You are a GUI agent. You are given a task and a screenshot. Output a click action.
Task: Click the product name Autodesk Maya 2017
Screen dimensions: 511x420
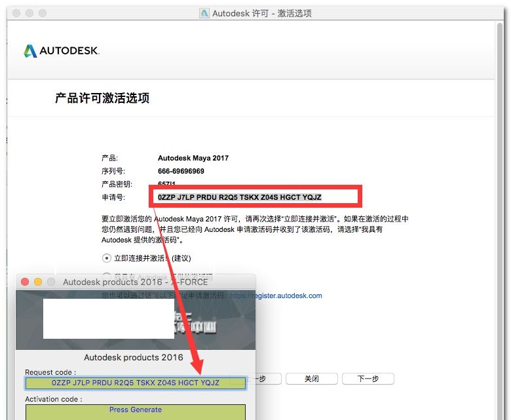[x=193, y=158]
